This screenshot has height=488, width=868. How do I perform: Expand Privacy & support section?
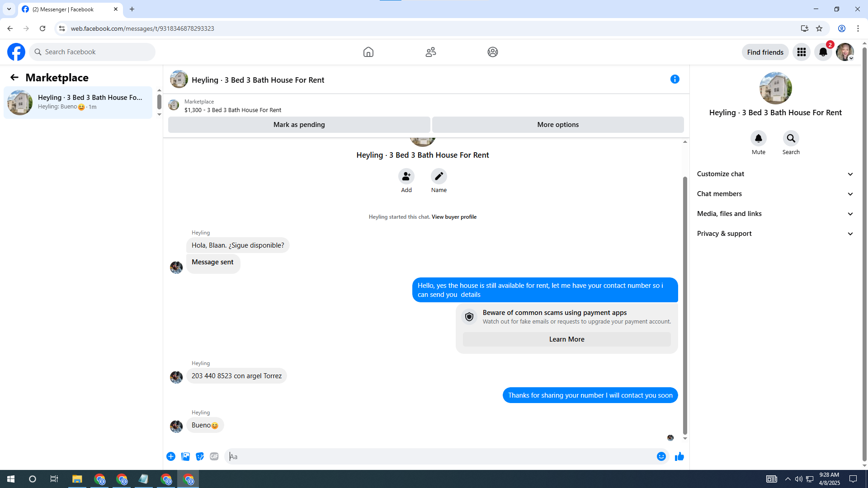(x=775, y=234)
